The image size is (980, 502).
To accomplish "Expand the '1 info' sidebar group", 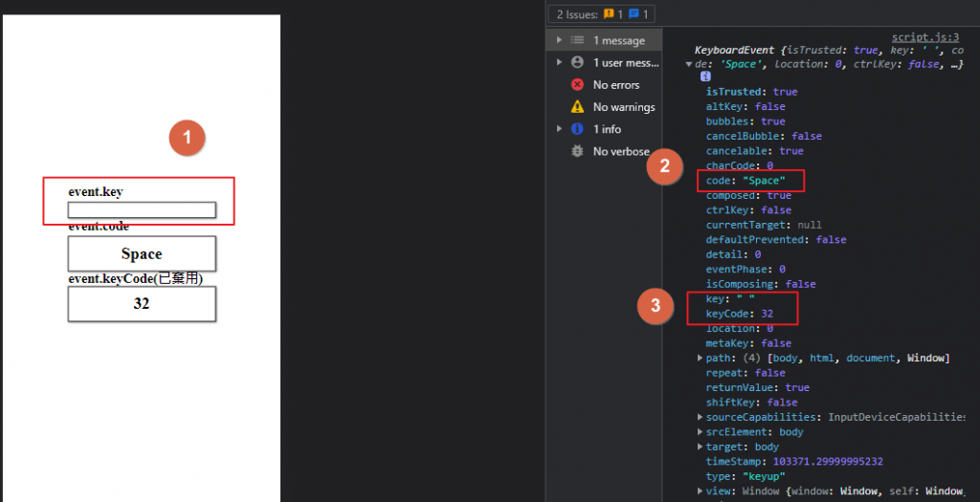I will click(x=559, y=129).
